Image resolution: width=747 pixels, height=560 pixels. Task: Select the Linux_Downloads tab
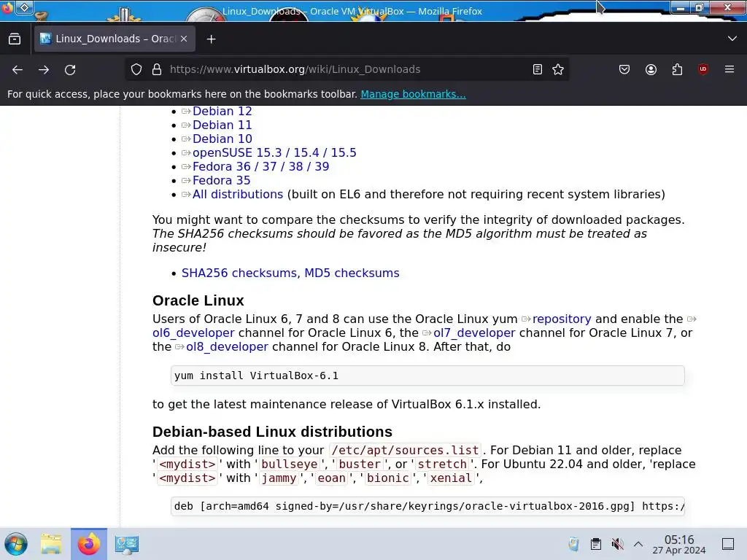point(115,39)
